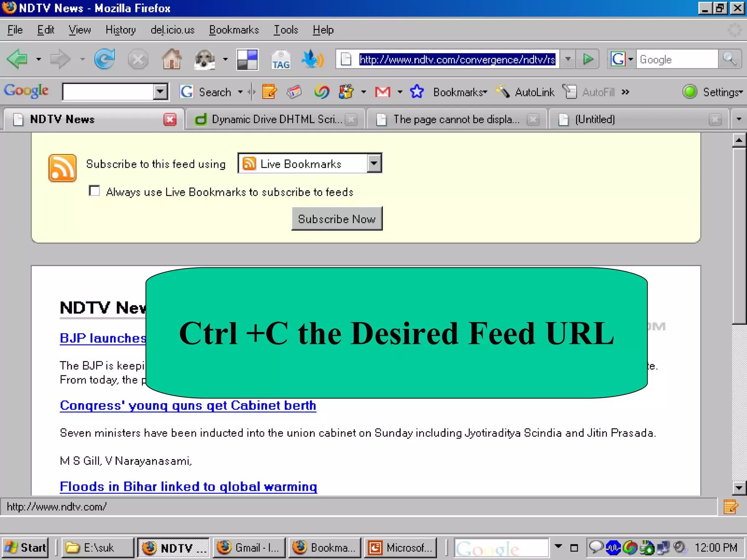747x560 pixels.
Task: Switch to Gmail window in taskbar
Action: point(249,548)
